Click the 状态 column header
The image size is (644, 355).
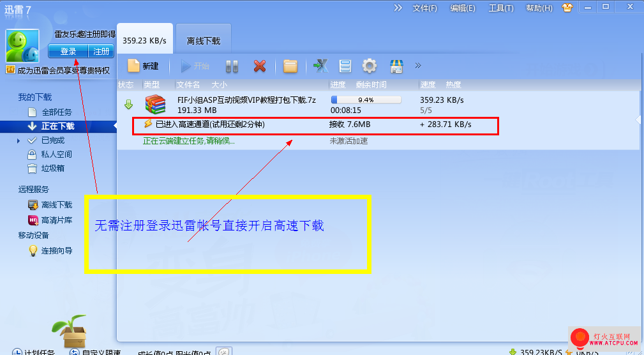126,85
